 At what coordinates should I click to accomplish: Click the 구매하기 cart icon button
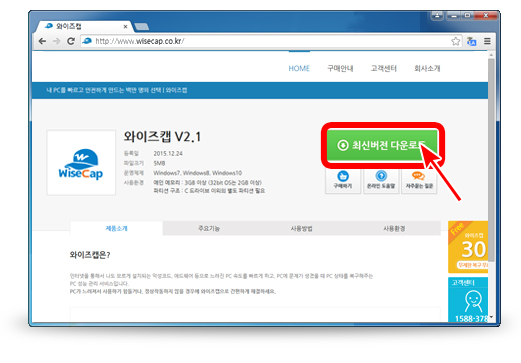(343, 180)
